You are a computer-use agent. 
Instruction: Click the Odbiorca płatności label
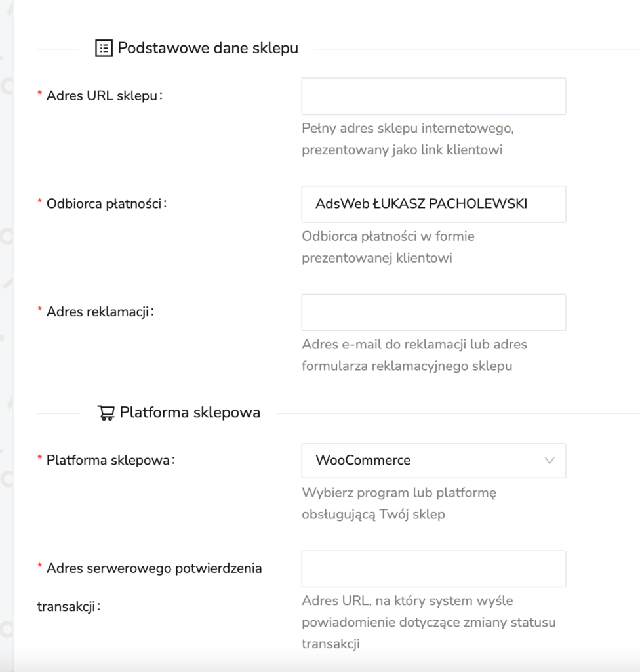tap(104, 203)
